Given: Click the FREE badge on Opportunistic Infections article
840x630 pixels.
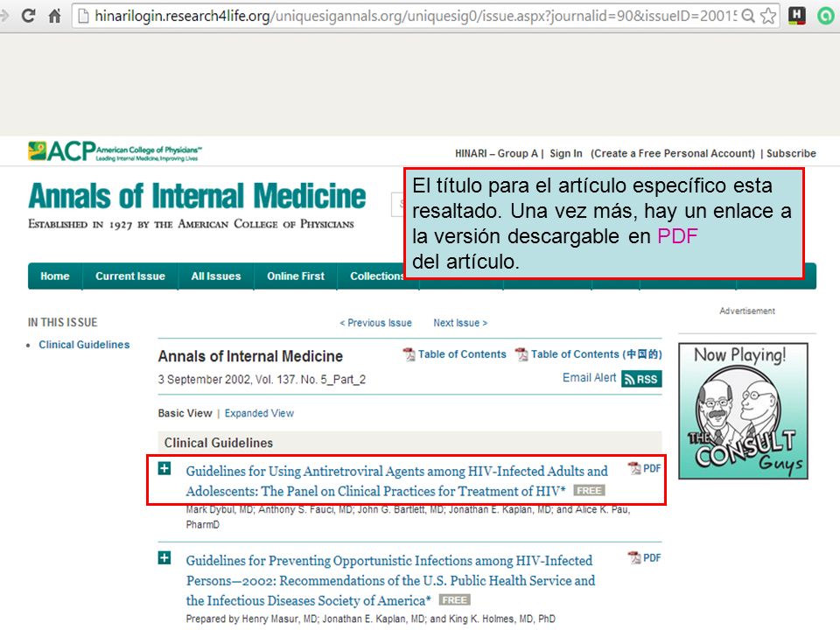Looking at the screenshot, I should 454,600.
